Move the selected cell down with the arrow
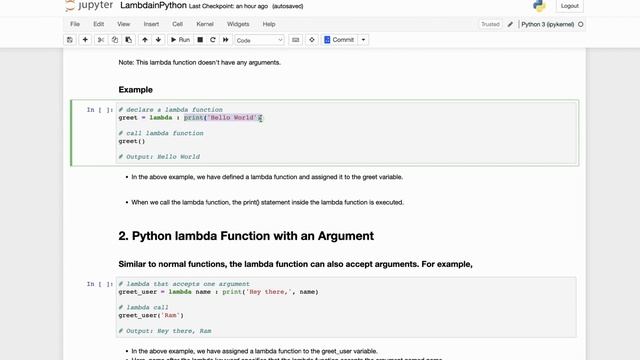This screenshot has height=360, width=640. click(158, 40)
